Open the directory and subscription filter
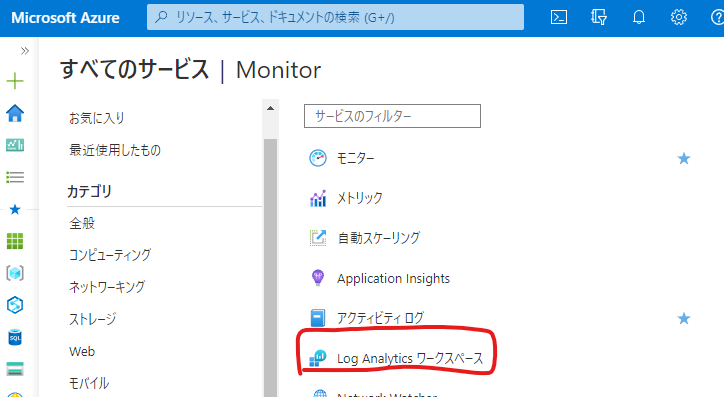The image size is (724, 397). 599,18
